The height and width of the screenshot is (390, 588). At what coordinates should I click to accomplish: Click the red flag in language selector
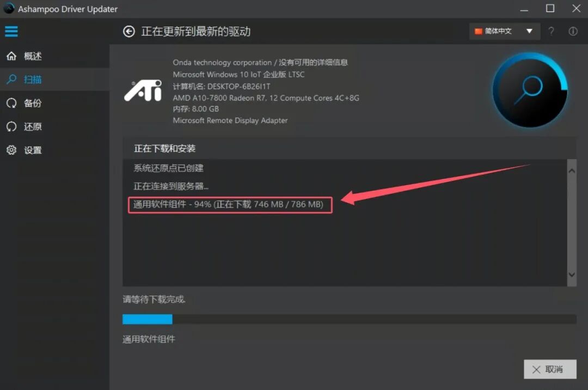478,31
